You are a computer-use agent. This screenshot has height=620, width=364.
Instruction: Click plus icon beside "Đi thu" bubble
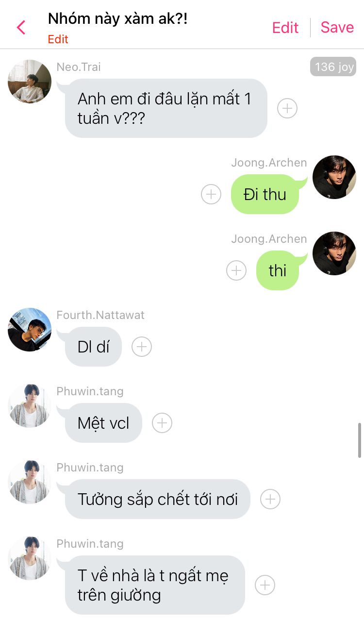(211, 194)
